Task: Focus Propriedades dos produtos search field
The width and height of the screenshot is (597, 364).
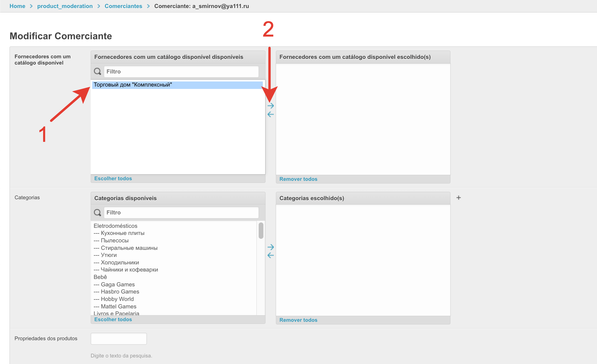Action: [x=119, y=338]
